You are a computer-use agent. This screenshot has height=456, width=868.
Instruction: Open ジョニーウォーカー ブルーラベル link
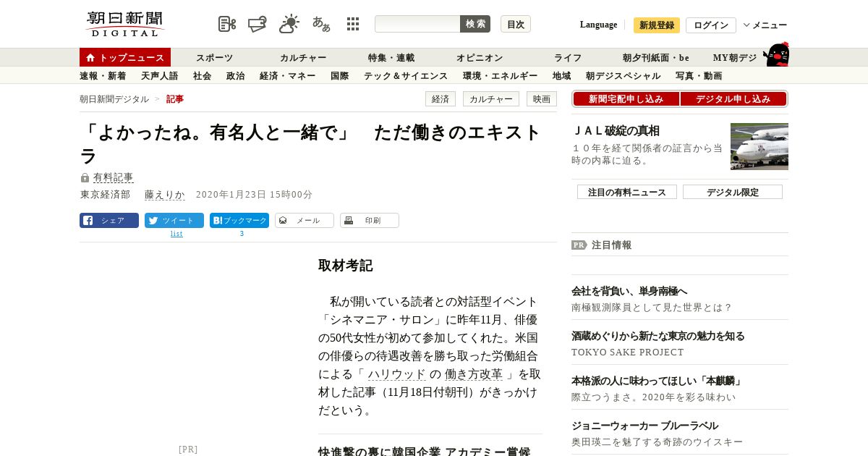coord(644,426)
